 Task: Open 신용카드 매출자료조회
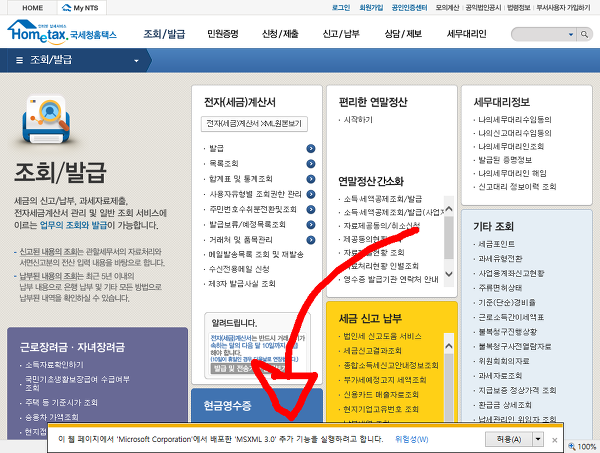tap(380, 394)
